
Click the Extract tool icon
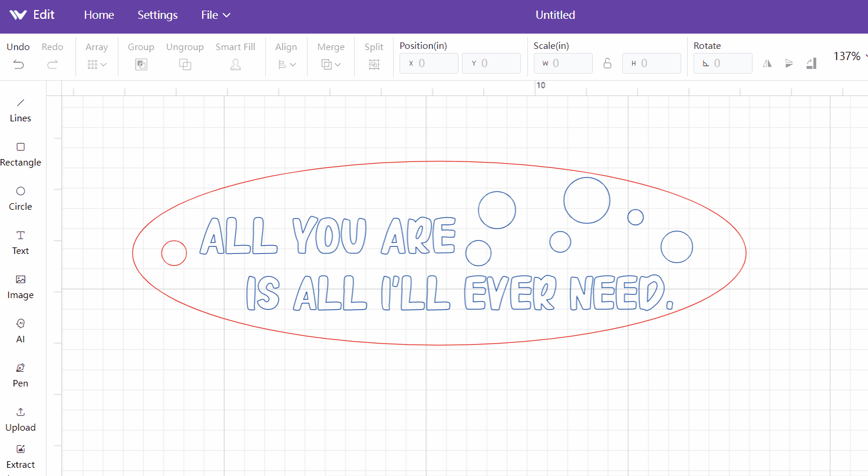pyautogui.click(x=20, y=448)
